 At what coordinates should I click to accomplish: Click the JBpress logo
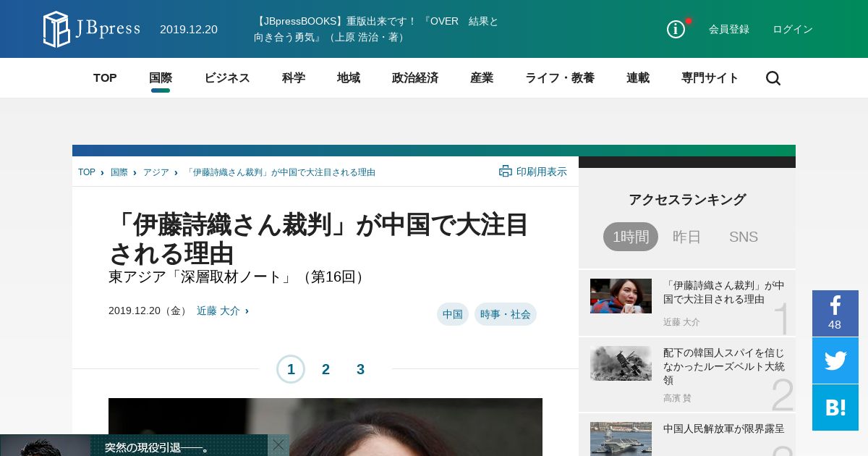pos(91,29)
